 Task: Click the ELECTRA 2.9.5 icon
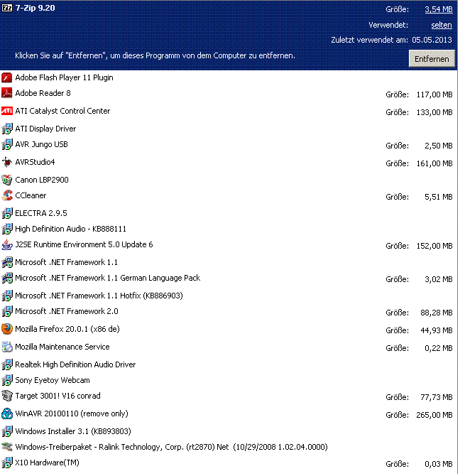[x=6, y=213]
